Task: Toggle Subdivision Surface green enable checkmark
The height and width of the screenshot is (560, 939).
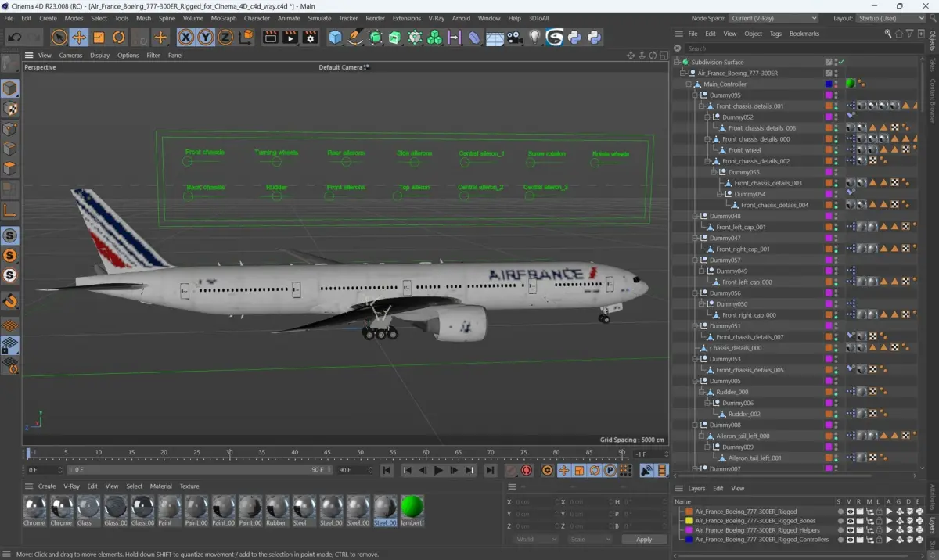Action: click(x=842, y=62)
